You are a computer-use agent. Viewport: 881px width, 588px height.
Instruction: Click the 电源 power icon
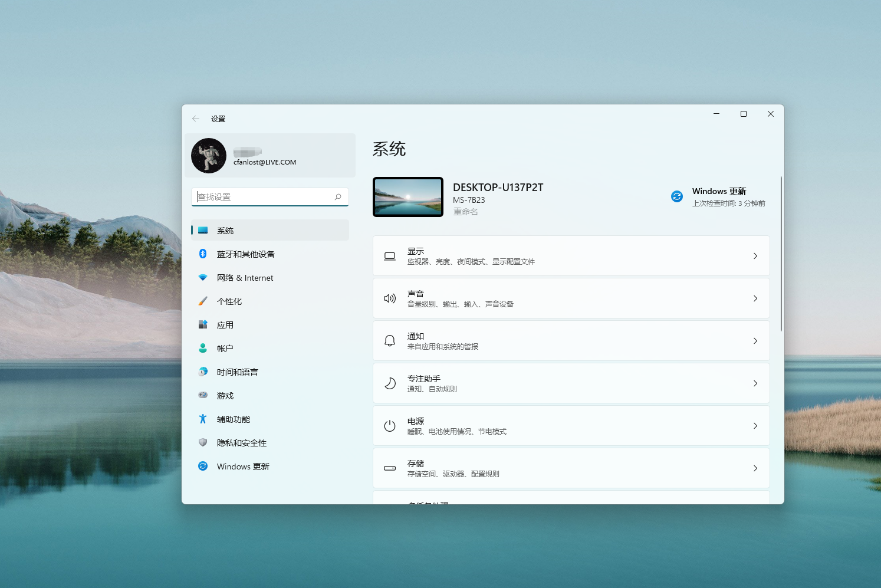(x=390, y=426)
